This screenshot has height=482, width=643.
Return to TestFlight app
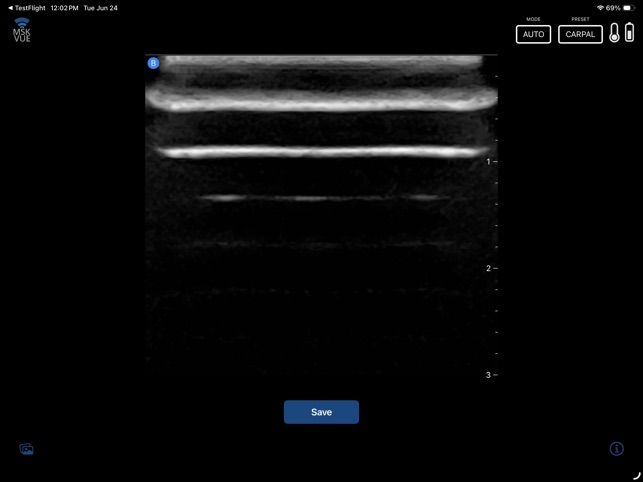pos(27,8)
